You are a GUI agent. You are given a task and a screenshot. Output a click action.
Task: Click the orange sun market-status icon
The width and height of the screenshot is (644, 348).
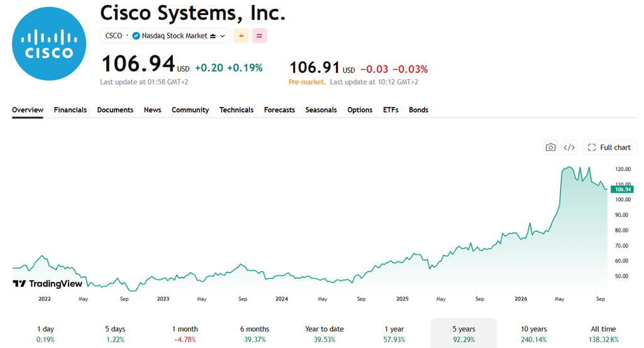241,36
